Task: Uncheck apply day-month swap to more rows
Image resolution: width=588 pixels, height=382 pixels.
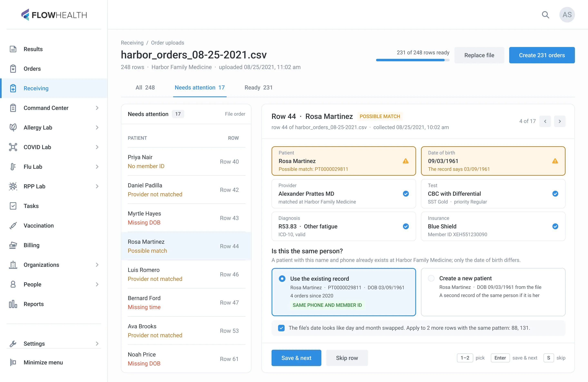Action: [x=281, y=328]
